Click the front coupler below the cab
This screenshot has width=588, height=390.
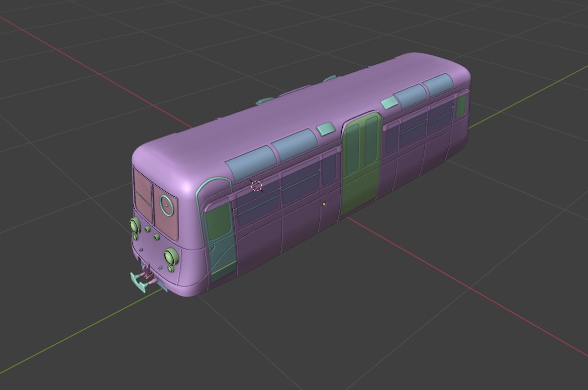tap(144, 279)
